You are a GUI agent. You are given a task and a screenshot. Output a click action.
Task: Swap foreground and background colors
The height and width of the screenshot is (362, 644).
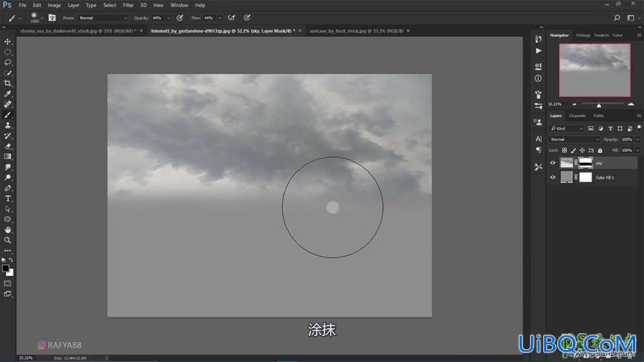coord(10,260)
